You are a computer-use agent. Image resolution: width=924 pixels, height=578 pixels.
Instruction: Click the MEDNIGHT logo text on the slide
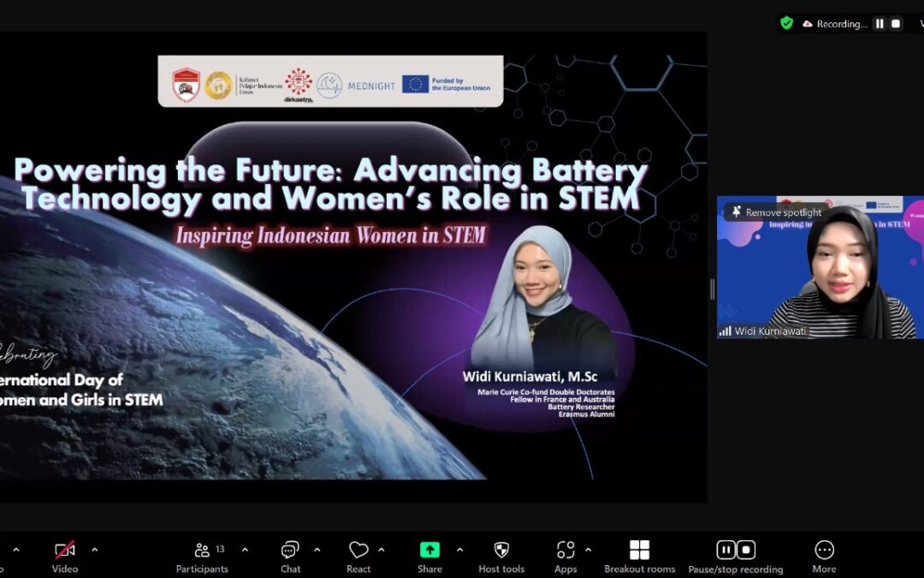click(x=371, y=86)
